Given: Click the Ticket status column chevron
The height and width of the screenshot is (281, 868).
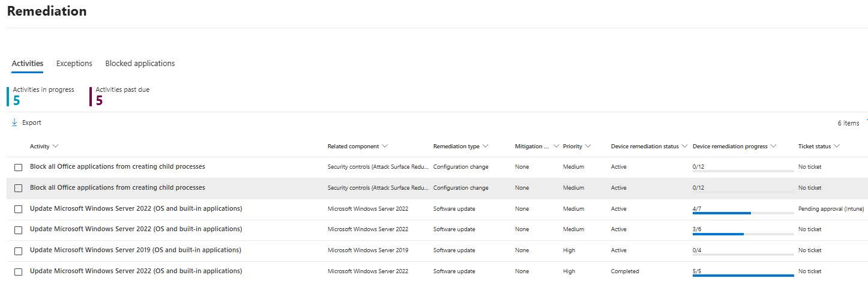Looking at the screenshot, I should [836, 147].
